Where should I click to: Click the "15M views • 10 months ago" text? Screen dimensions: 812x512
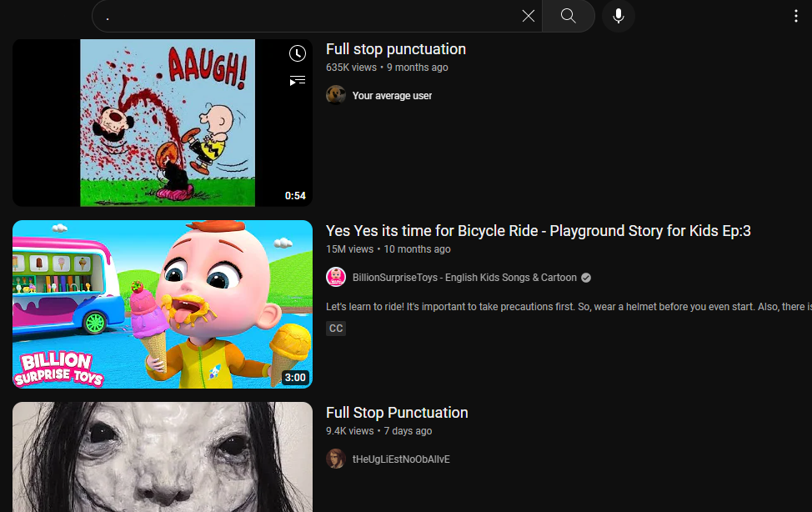click(x=388, y=249)
